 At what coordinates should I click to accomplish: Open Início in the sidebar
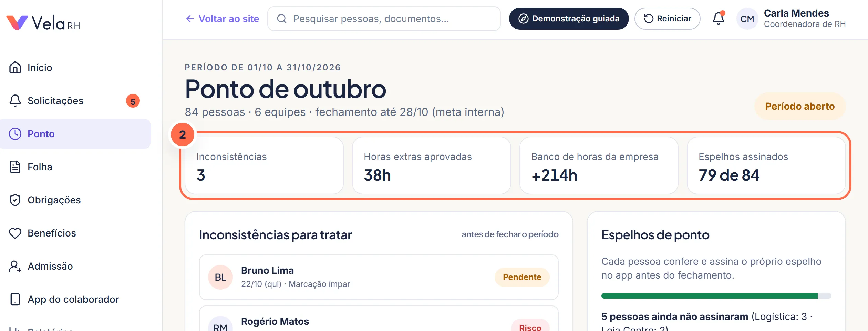click(x=75, y=68)
